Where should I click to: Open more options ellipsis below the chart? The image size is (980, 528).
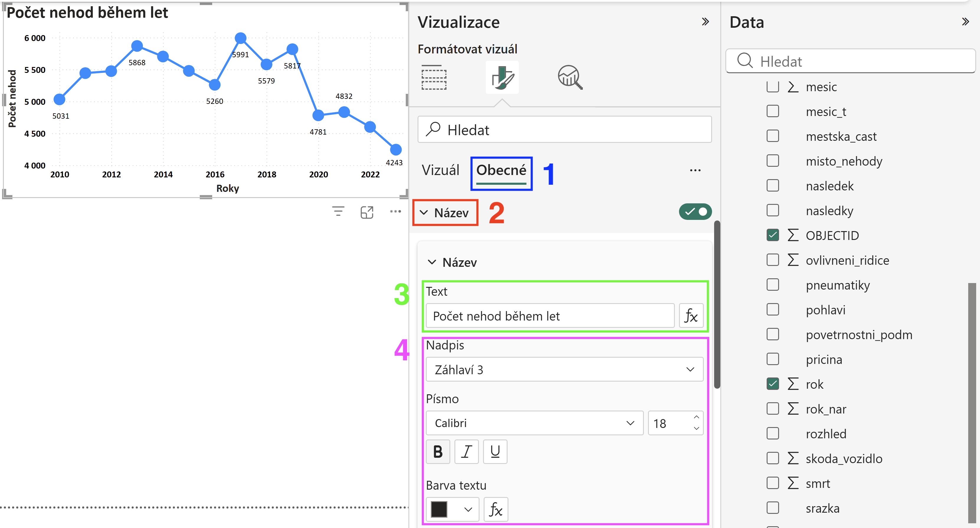pos(395,212)
